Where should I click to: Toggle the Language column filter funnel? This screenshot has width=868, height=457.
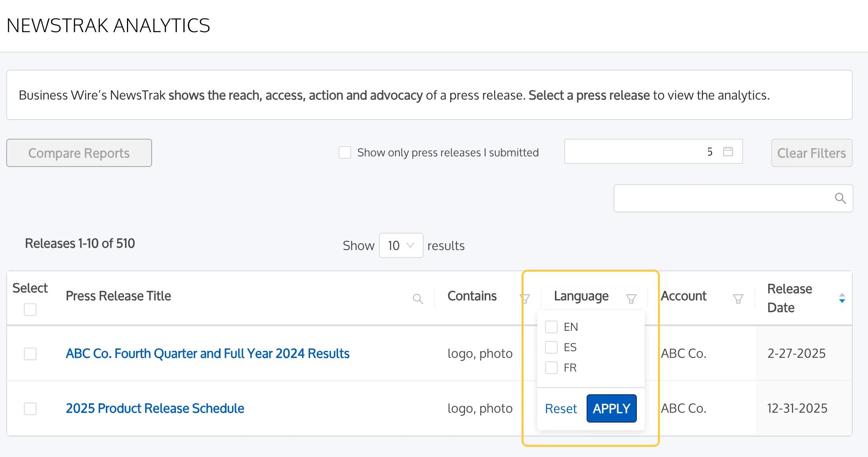point(631,299)
